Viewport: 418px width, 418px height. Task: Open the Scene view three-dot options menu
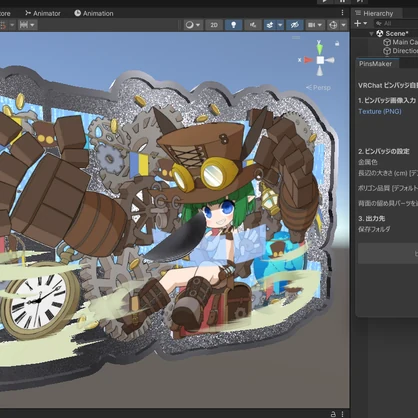click(x=342, y=13)
